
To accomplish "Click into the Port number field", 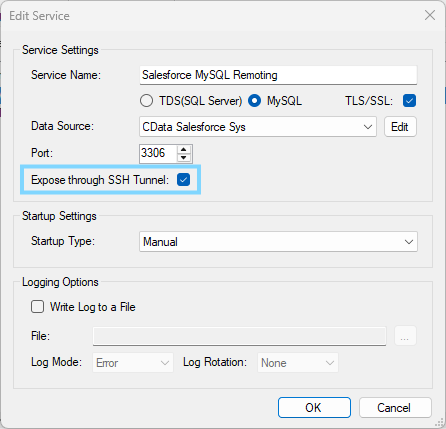I will tap(158, 154).
